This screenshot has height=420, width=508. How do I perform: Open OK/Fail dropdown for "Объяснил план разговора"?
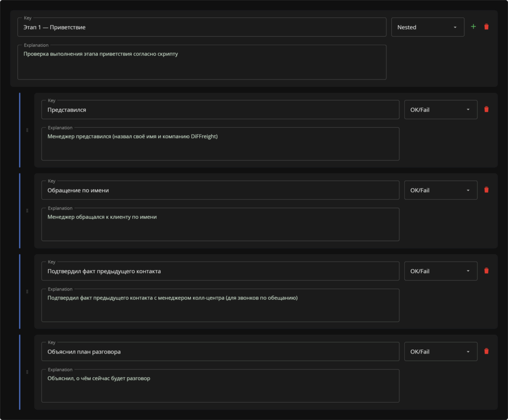(x=441, y=351)
